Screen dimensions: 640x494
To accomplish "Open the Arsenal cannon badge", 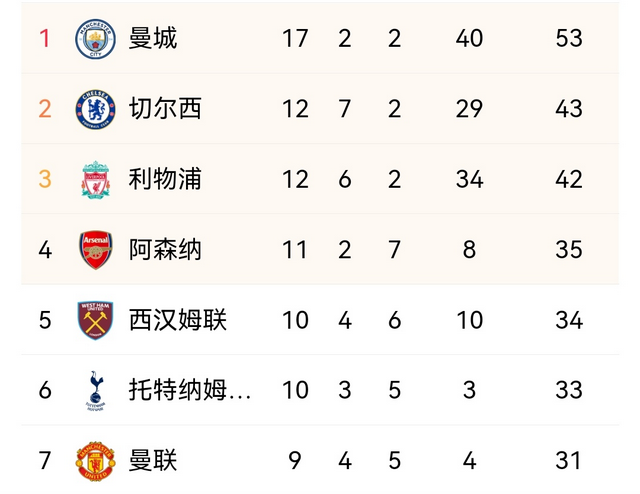I will (x=96, y=250).
